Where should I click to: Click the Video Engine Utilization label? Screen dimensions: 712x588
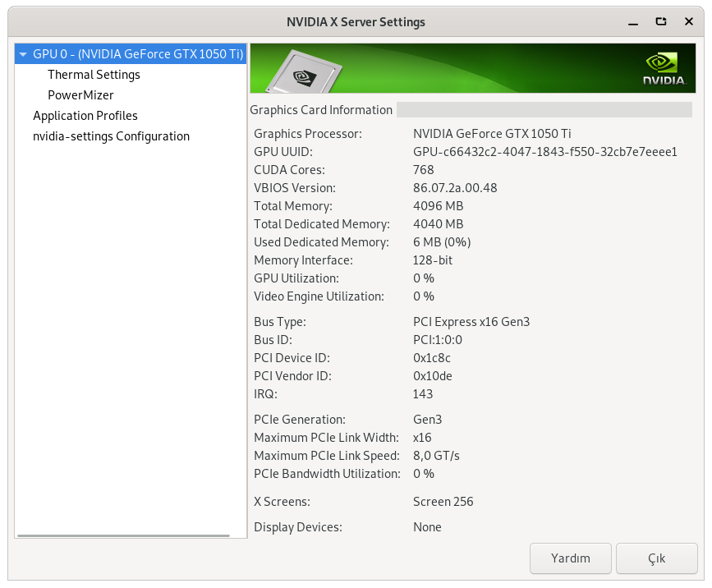tap(319, 296)
